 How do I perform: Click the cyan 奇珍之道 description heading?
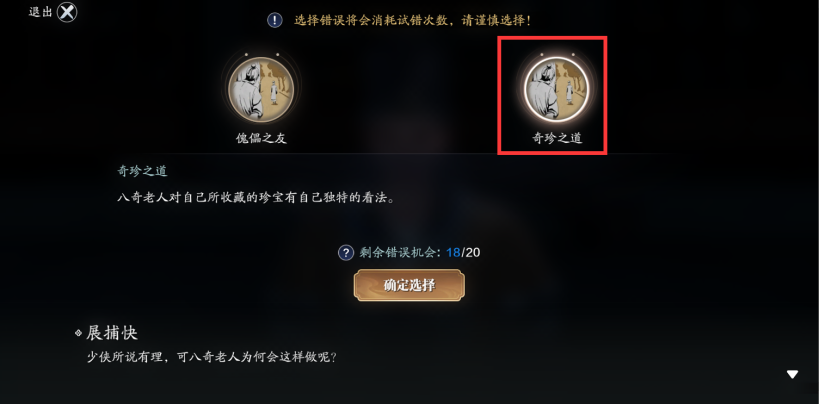142,171
